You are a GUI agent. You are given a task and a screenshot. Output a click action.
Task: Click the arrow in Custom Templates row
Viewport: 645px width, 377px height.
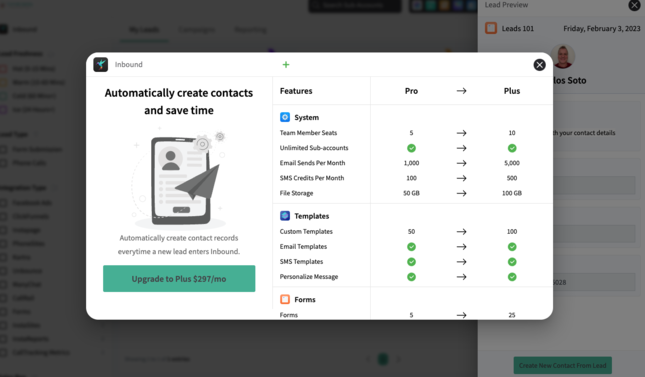coord(462,232)
